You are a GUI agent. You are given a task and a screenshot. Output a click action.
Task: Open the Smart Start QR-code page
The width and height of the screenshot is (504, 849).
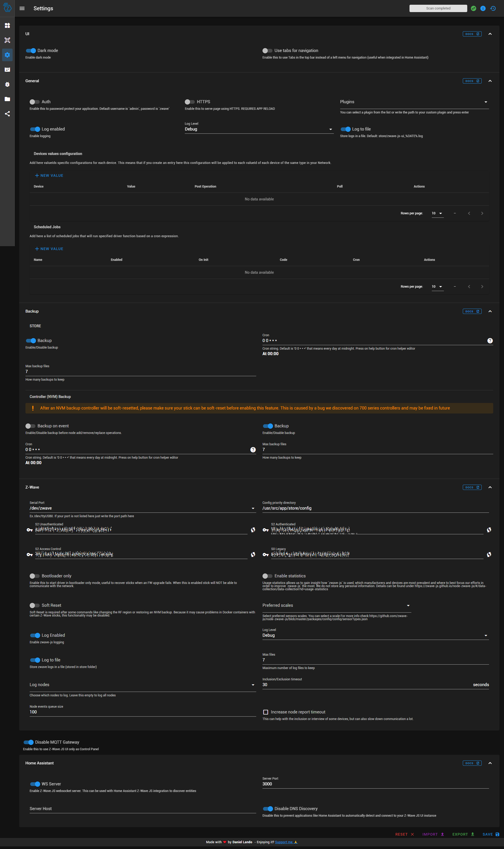pos(7,40)
